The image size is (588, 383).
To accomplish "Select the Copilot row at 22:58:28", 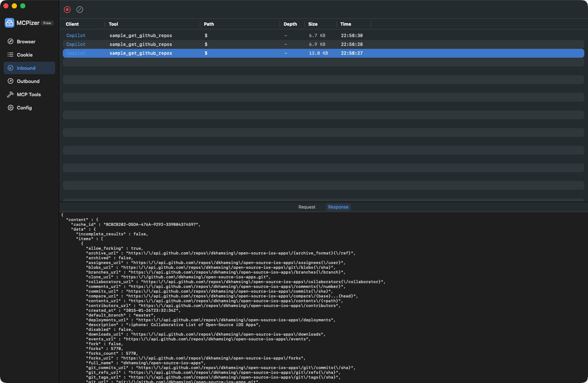I will 323,44.
